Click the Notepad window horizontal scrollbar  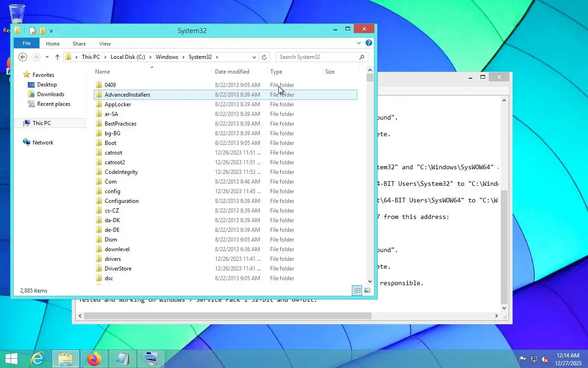288,316
